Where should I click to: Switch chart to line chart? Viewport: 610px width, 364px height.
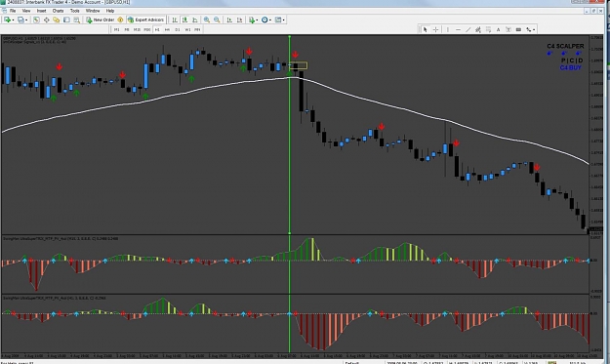point(195,20)
